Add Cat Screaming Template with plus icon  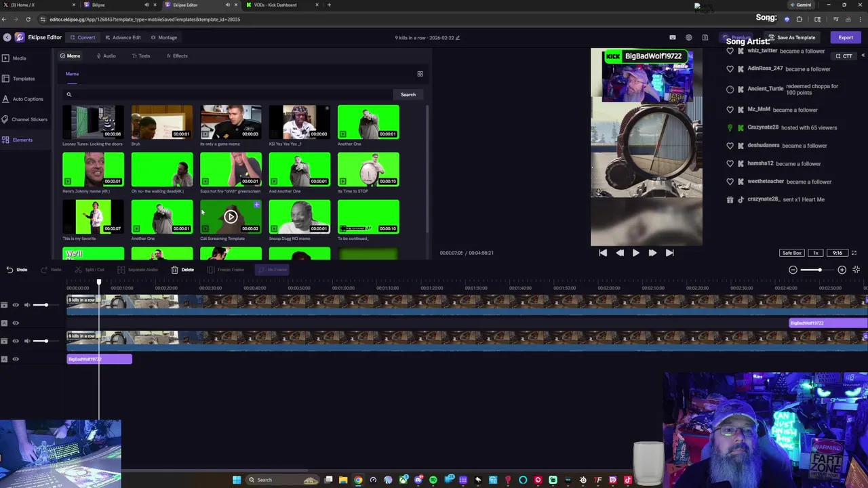(x=256, y=205)
